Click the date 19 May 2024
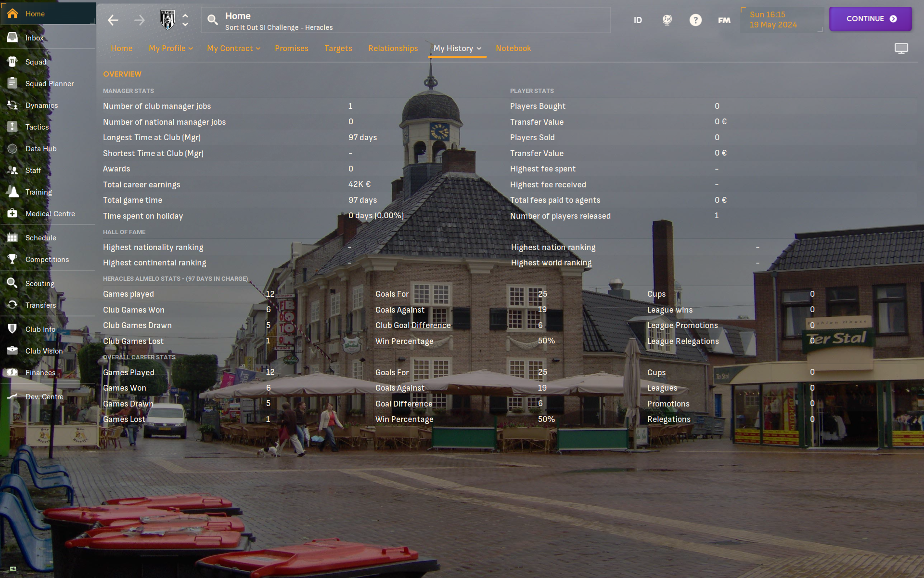The height and width of the screenshot is (578, 924). [773, 25]
